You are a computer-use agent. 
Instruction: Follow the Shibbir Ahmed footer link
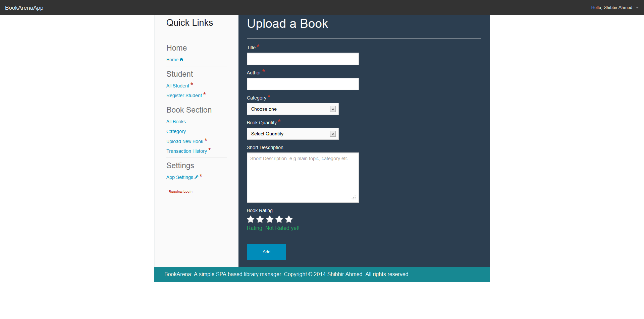[x=345, y=274]
